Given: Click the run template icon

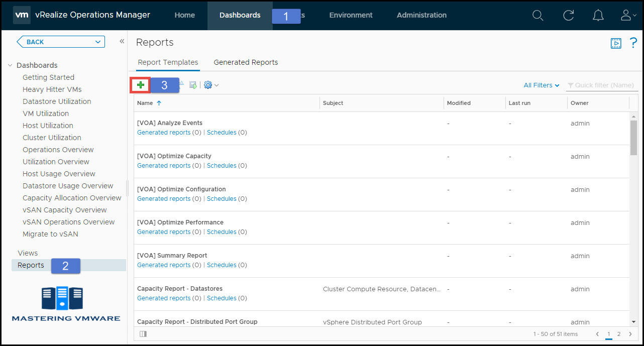Looking at the screenshot, I should [193, 85].
